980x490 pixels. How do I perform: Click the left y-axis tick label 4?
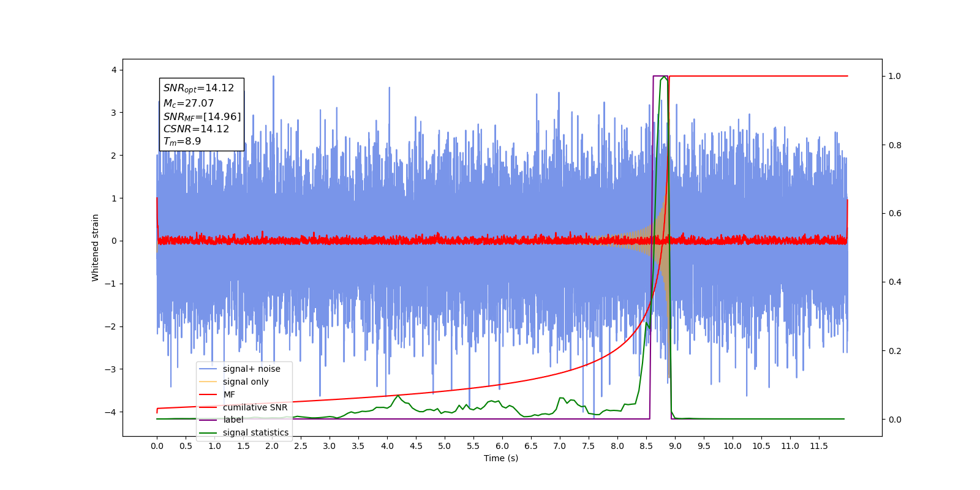coord(114,70)
